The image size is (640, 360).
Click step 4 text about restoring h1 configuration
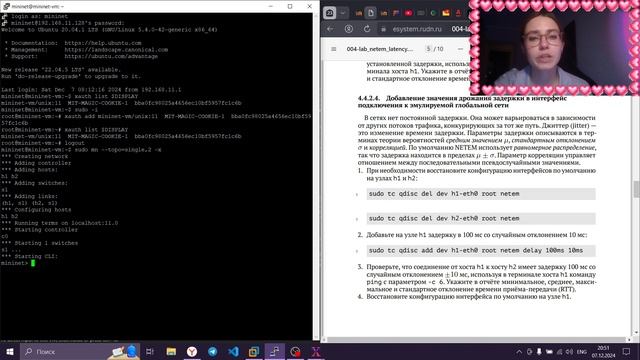(469, 297)
